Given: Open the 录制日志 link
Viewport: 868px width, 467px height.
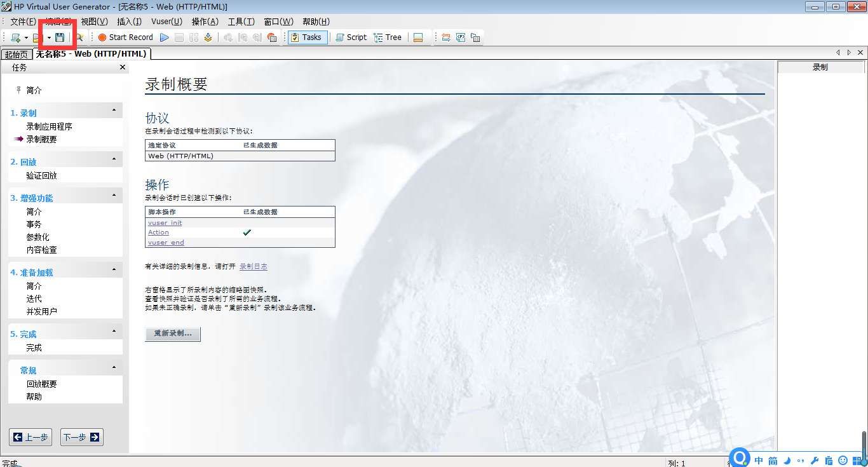Looking at the screenshot, I should 254,267.
